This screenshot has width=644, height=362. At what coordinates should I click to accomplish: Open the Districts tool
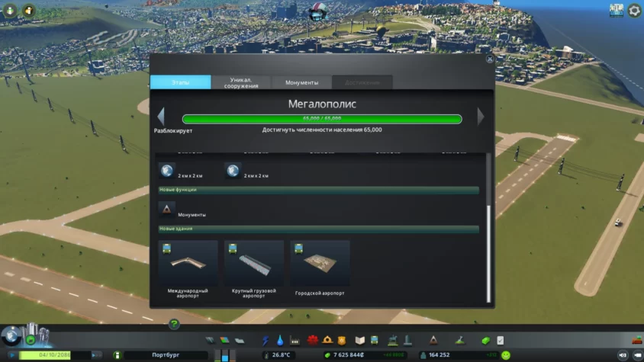pos(240,340)
